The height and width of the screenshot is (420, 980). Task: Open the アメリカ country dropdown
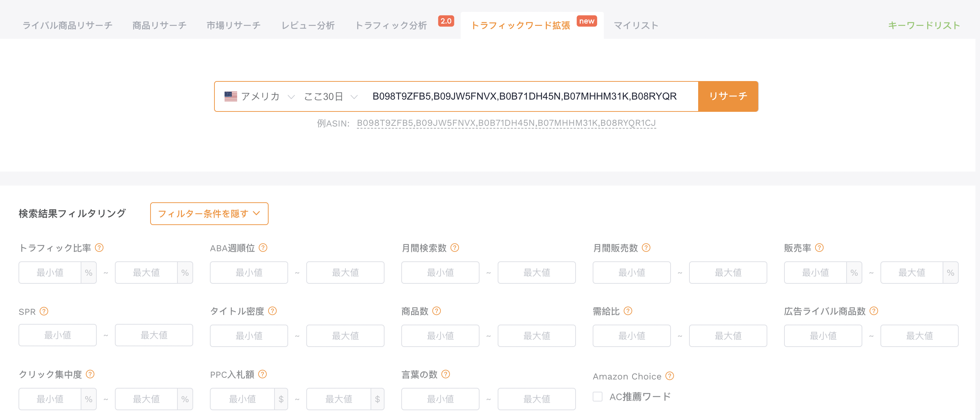[259, 96]
